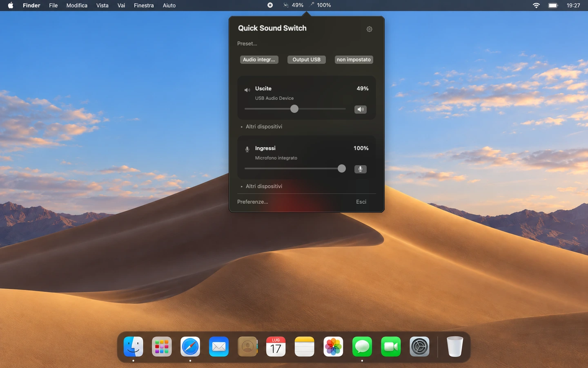This screenshot has height=368, width=588.
Task: Click Esci to quit Quick Sound Switch
Action: (361, 202)
